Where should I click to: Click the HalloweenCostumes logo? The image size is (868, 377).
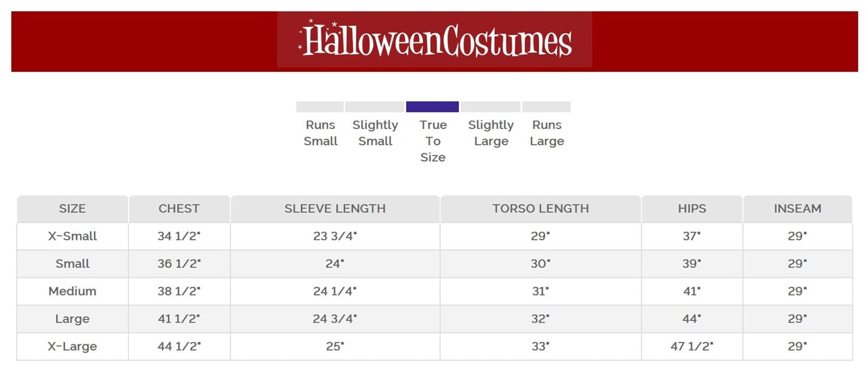pos(435,40)
